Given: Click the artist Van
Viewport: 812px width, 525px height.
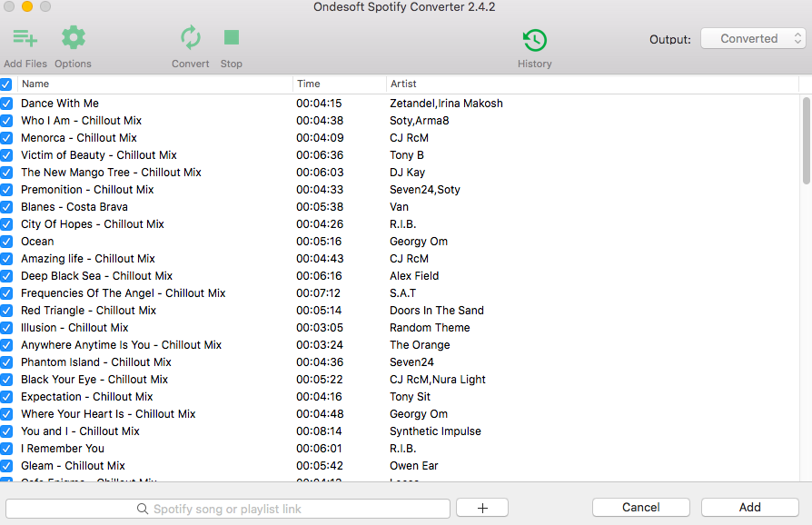Looking at the screenshot, I should (399, 206).
